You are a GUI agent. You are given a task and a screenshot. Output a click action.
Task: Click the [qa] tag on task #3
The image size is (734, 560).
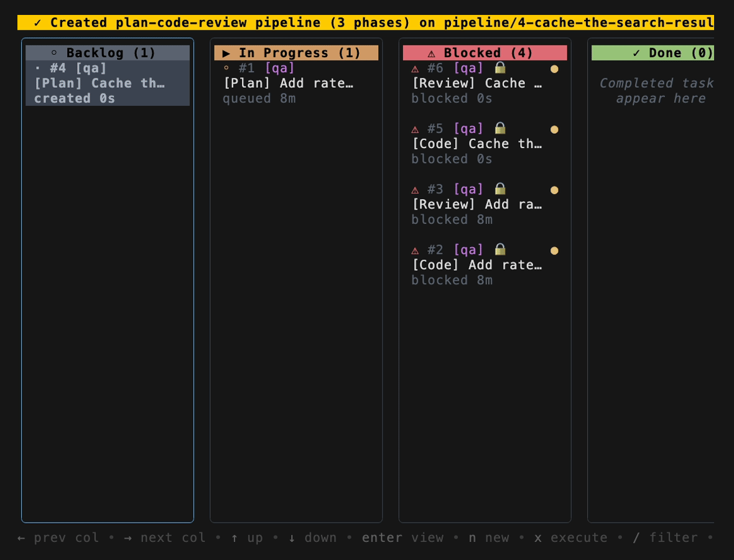[468, 189]
